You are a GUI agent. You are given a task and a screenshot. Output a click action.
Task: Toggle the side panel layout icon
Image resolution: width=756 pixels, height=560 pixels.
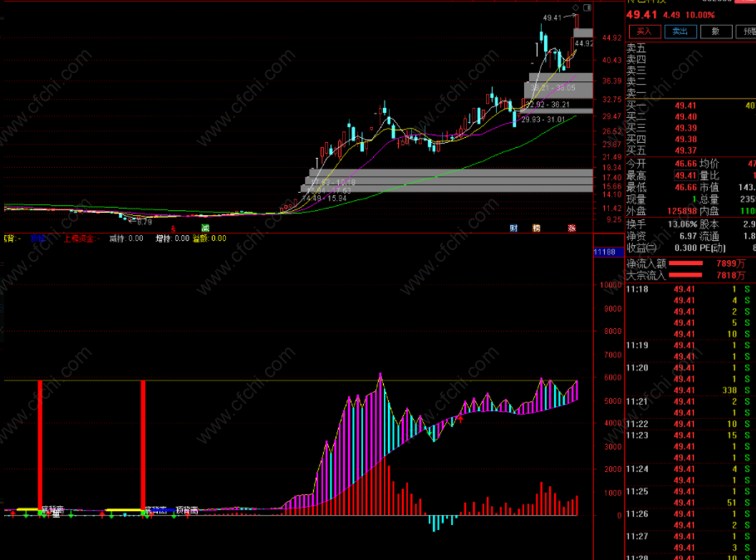[x=587, y=7]
